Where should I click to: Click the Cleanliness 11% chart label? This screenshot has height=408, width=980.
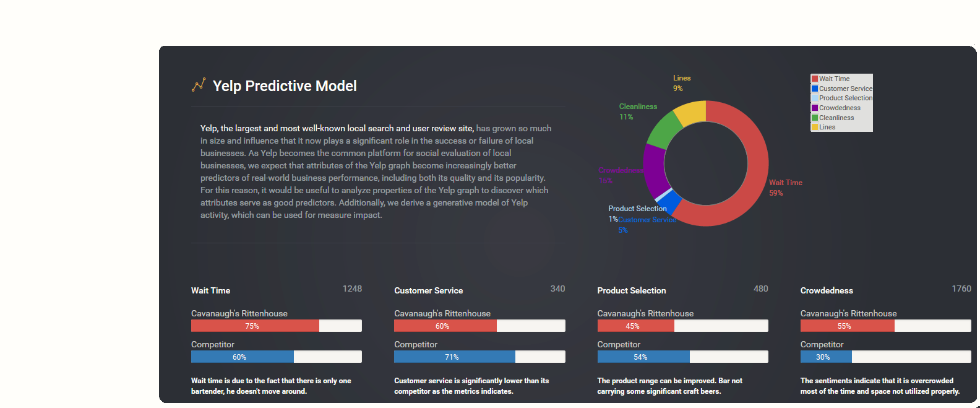(638, 111)
